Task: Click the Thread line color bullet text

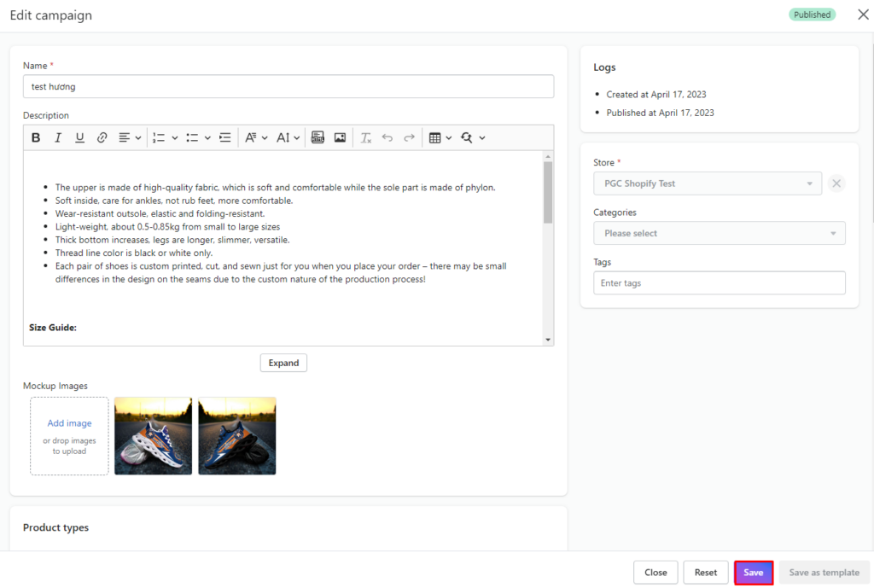Action: click(x=134, y=253)
